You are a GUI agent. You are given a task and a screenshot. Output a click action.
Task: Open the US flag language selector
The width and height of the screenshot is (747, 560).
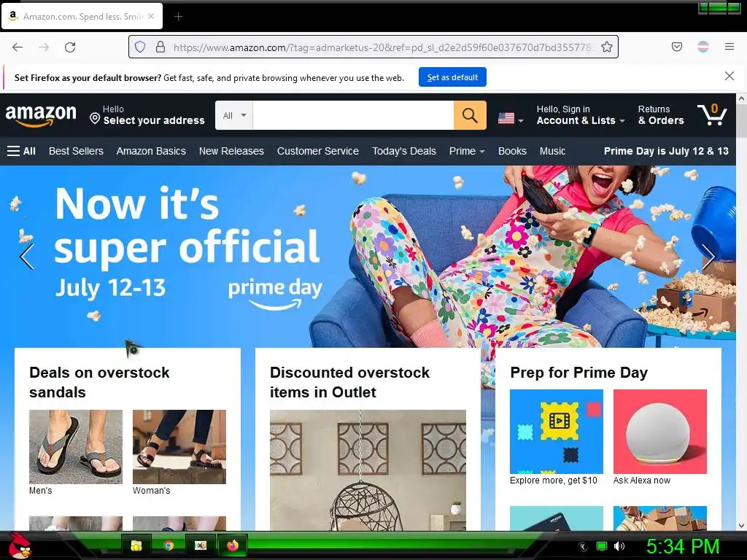(x=511, y=118)
